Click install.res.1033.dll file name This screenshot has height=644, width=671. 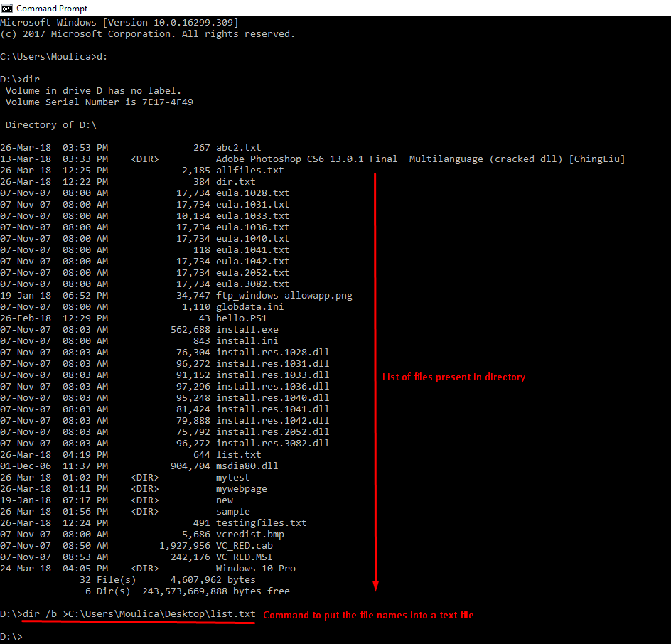pyautogui.click(x=273, y=375)
